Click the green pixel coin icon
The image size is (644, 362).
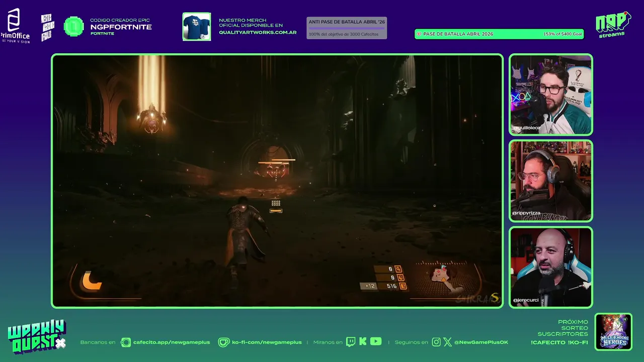tap(74, 27)
